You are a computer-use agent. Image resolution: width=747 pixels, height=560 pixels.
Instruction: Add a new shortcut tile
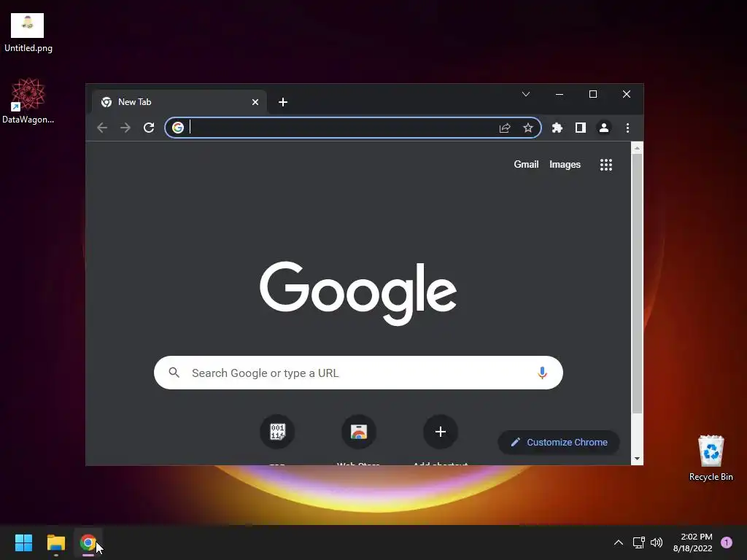pyautogui.click(x=440, y=432)
